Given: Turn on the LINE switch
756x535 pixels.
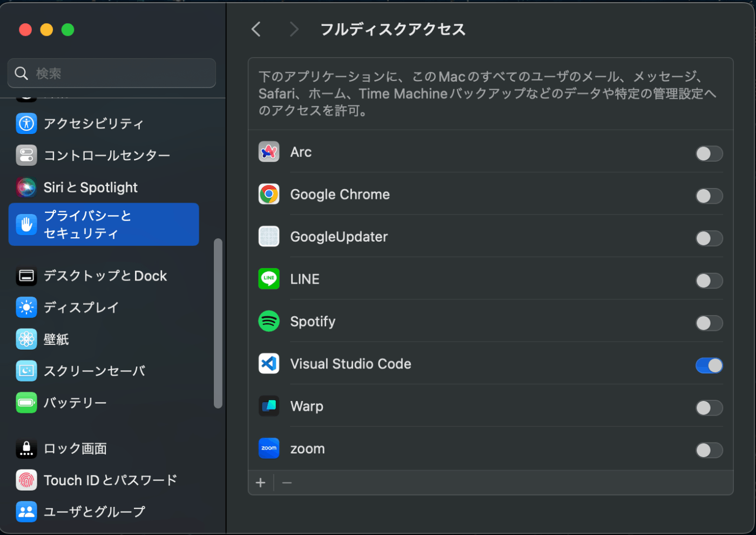Looking at the screenshot, I should coord(709,280).
